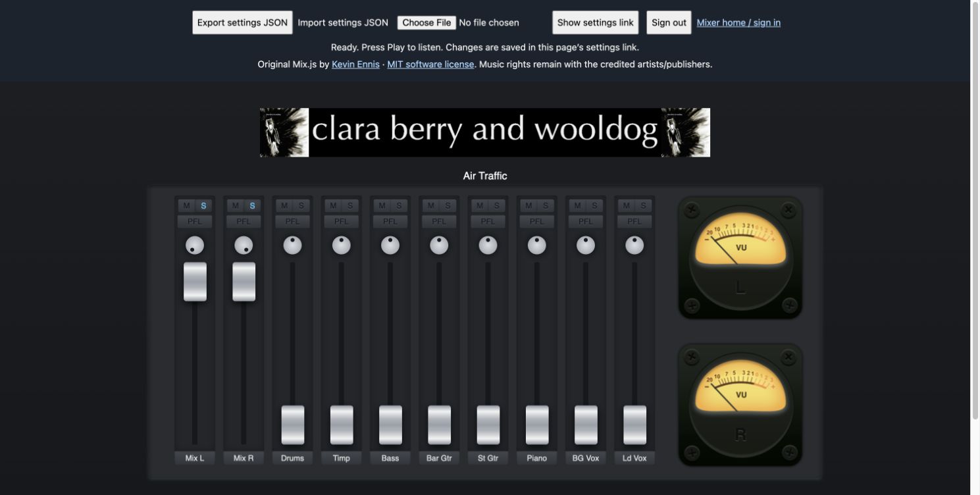Click the Timp pan knob
The width and height of the screenshot is (980, 495).
[x=342, y=246]
